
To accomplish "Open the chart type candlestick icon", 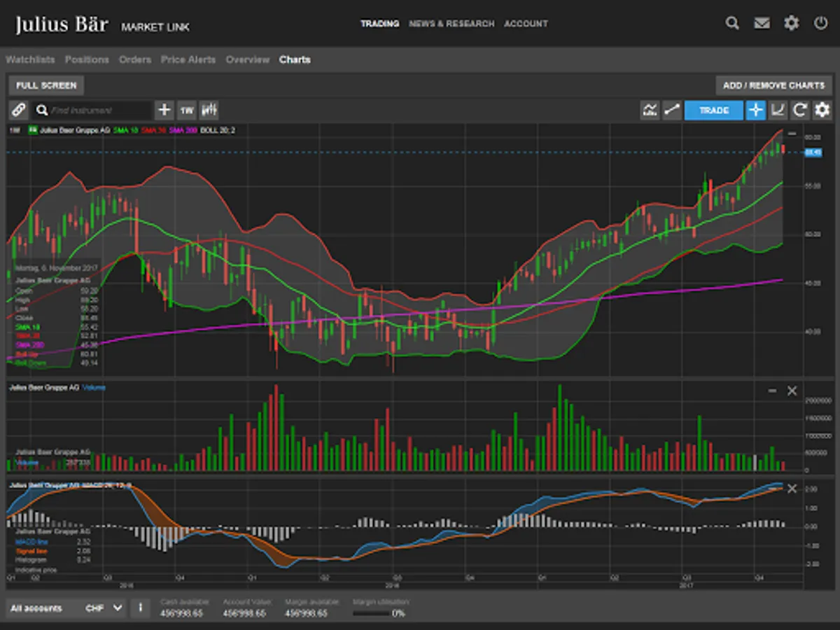I will coord(209,110).
